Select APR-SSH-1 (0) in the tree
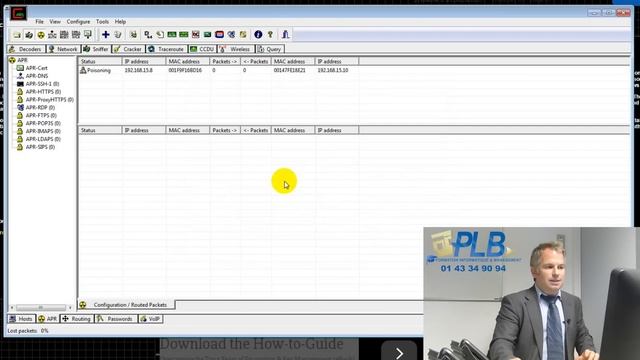Screen dimensions: 640x360 [42, 84]
